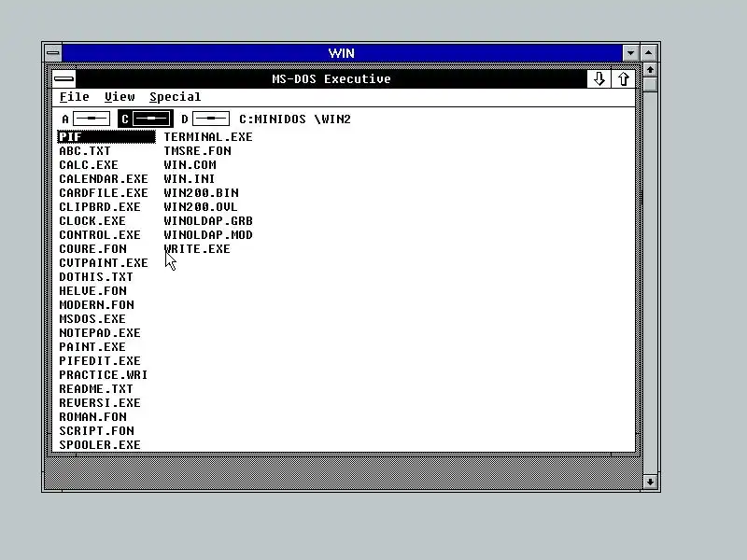
Task: Select WIN.COM in the file list
Action: pos(190,165)
